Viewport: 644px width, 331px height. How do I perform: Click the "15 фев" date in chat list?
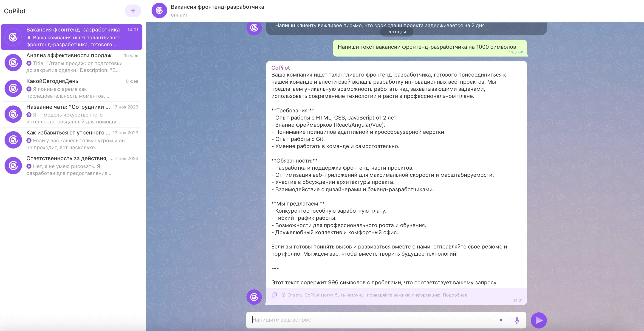(x=131, y=56)
